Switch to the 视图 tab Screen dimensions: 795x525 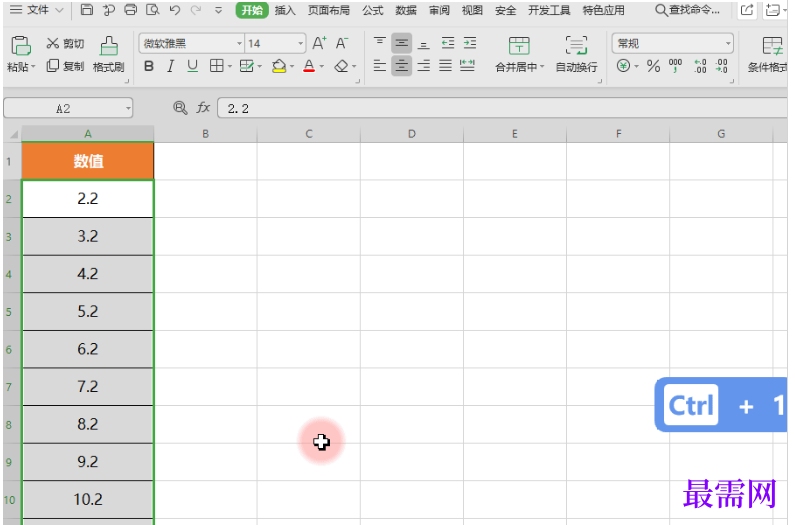[472, 10]
